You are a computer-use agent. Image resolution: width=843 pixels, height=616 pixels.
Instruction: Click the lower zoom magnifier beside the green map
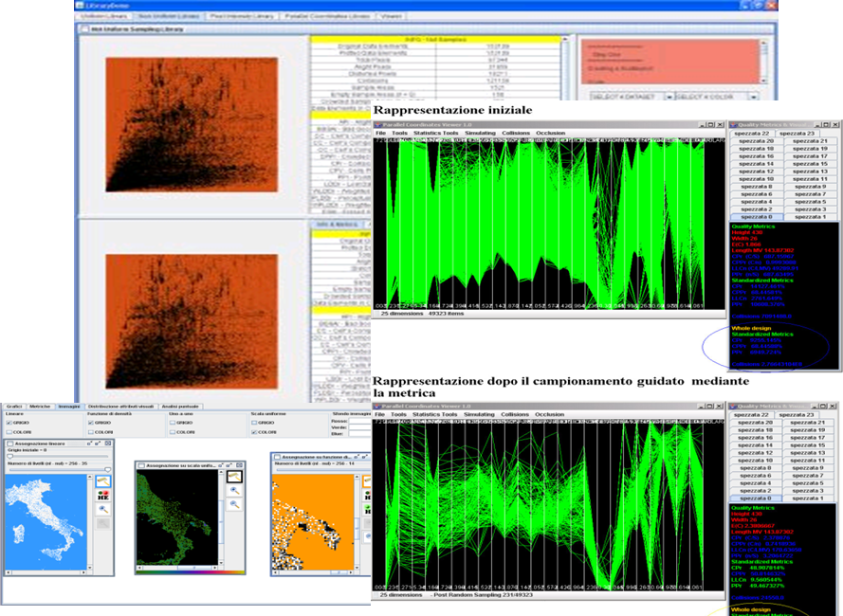[234, 505]
